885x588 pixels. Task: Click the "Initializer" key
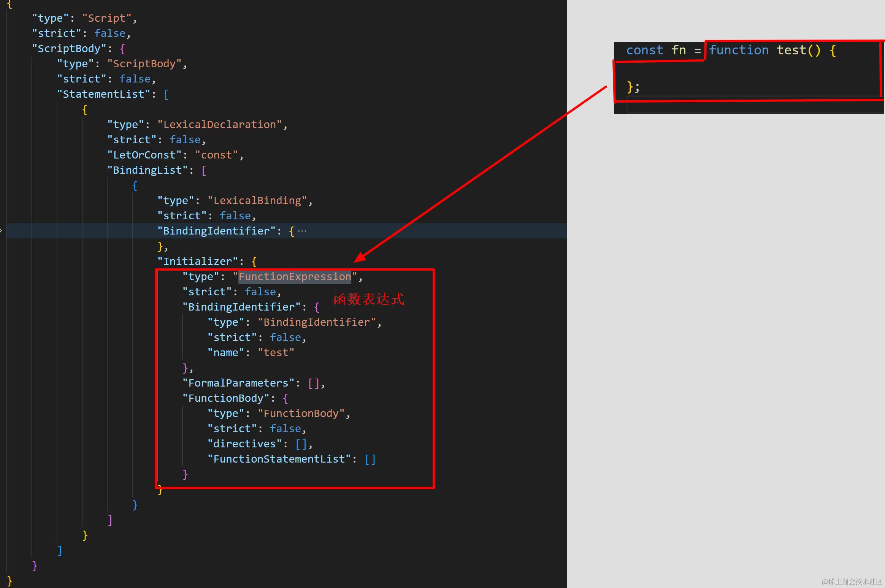197,261
